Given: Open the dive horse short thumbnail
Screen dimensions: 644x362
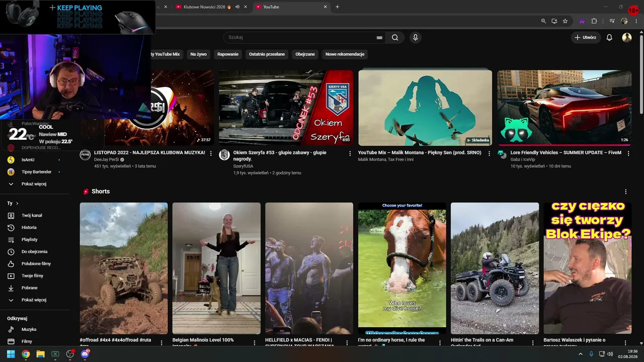Looking at the screenshot, I should [x=402, y=268].
